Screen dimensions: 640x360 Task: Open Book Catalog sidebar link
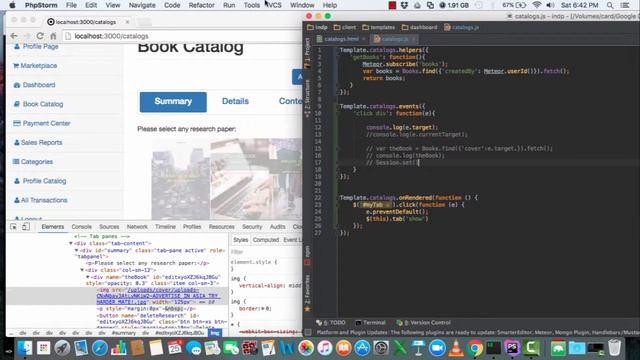tap(38, 104)
